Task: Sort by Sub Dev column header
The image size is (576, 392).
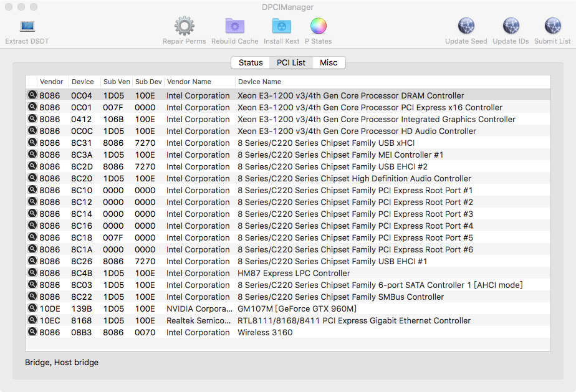Action: tap(148, 82)
